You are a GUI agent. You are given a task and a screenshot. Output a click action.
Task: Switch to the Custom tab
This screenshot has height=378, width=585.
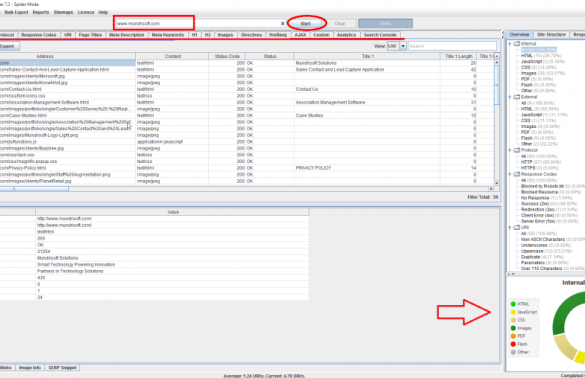(321, 35)
